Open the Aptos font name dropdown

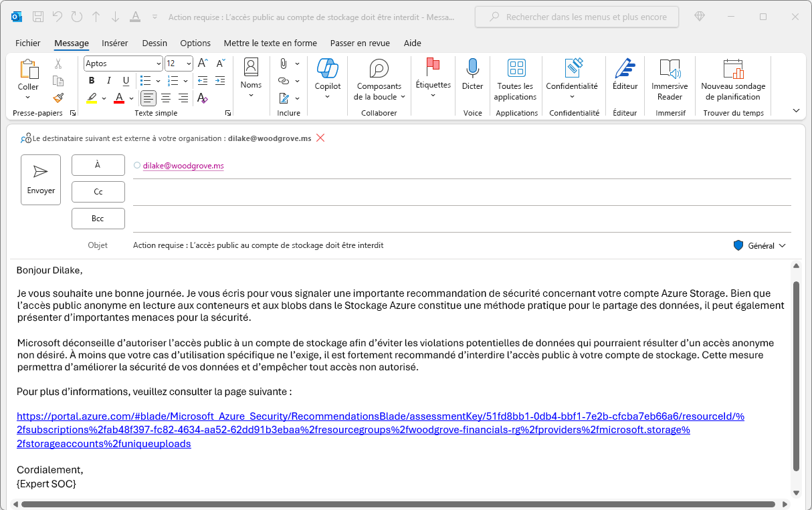click(x=159, y=63)
